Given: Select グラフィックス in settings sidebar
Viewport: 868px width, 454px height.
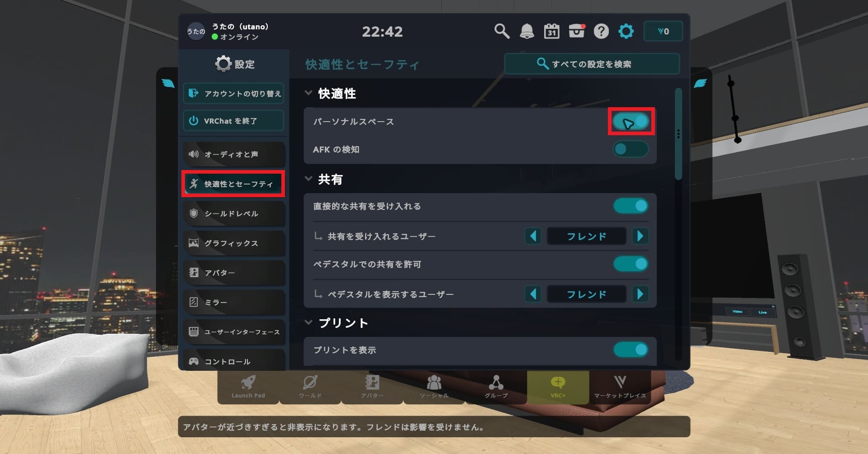Looking at the screenshot, I should point(234,243).
